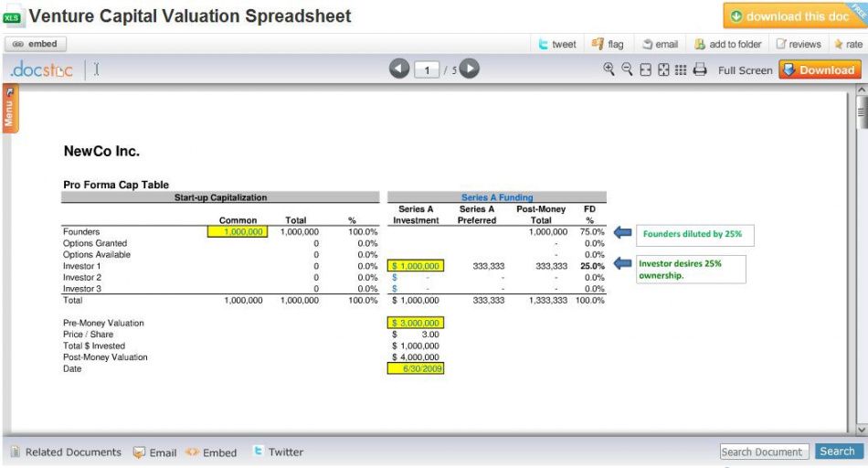Open Related Documents tab
868x468 pixels.
coord(66,452)
